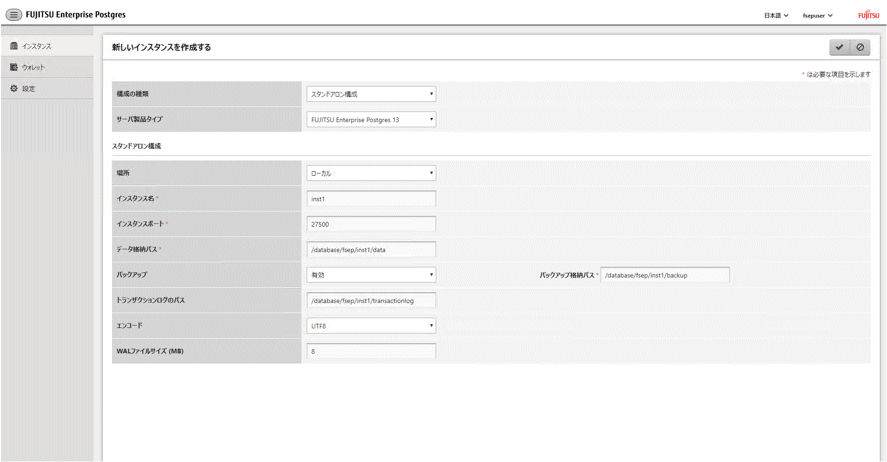887x462 pixels.
Task: Open the インスタンス menu item
Action: point(47,46)
